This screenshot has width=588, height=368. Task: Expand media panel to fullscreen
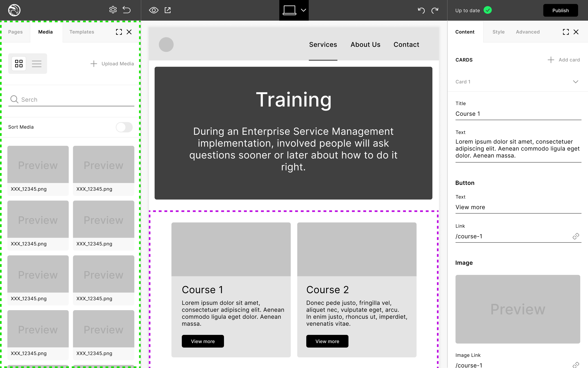pos(119,32)
